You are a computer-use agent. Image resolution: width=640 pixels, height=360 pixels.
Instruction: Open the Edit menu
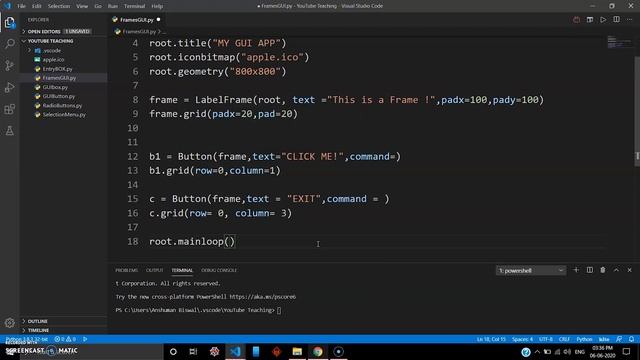point(37,6)
